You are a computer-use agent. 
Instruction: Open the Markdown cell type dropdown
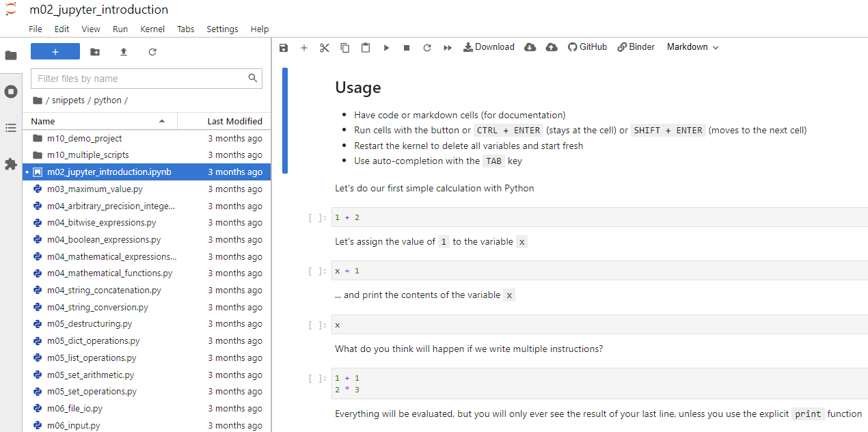coord(692,46)
